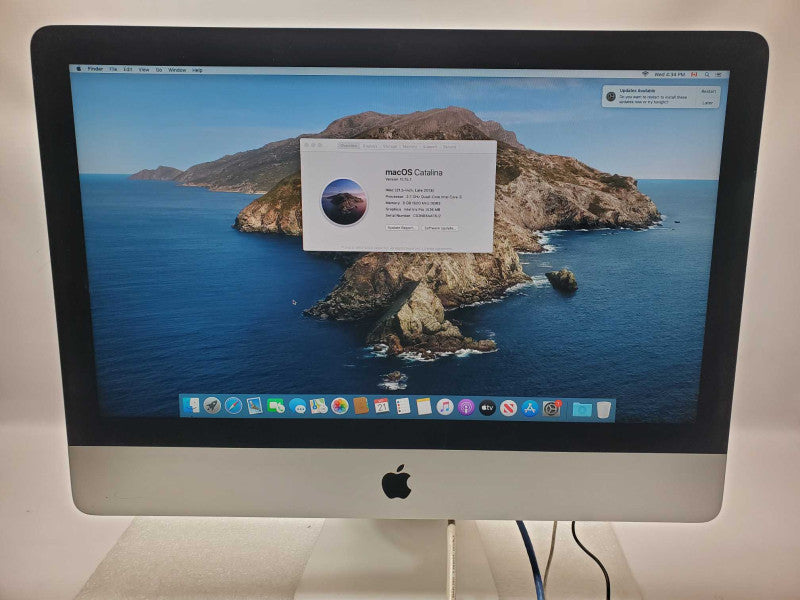This screenshot has height=600, width=800.
Task: Click Software Update button
Action: (439, 228)
